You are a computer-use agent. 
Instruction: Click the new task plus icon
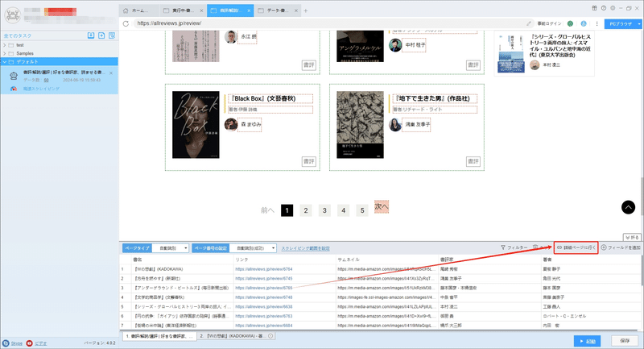[x=101, y=35]
